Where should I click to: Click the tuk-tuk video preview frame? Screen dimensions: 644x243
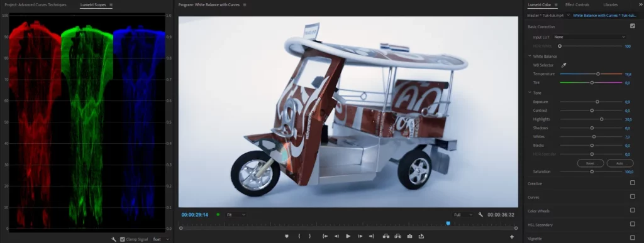(x=348, y=112)
